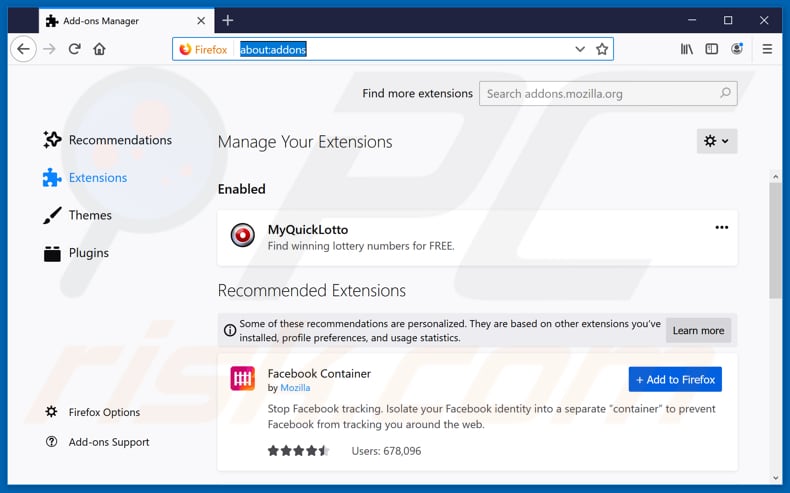The height and width of the screenshot is (493, 790).
Task: Click the 'Find more extensions' label
Action: click(x=417, y=93)
